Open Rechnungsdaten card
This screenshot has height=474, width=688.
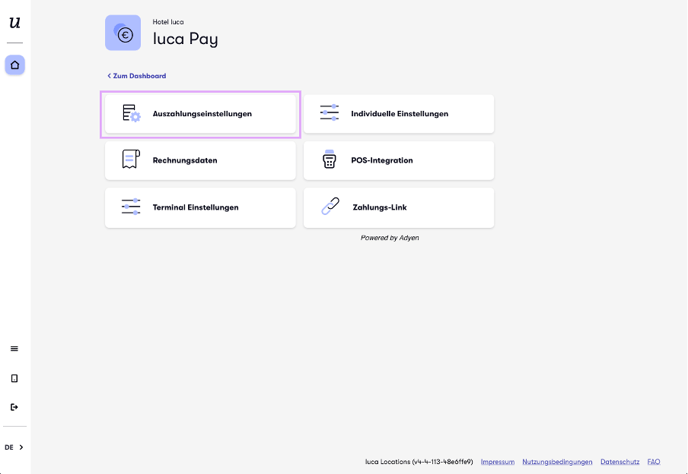(201, 161)
